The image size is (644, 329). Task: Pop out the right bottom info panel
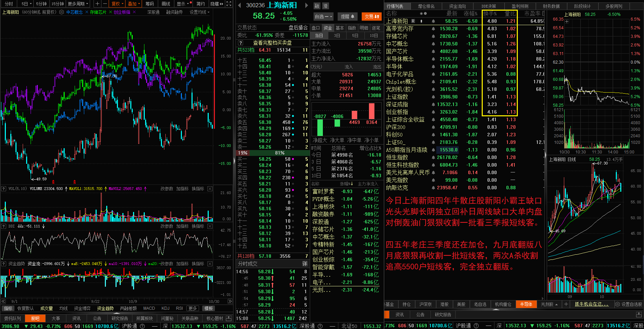click(x=638, y=315)
